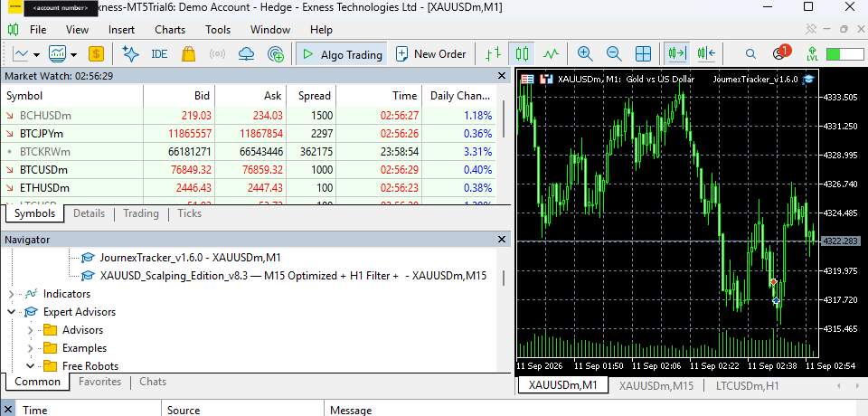Click the profiles chart-window icon

point(58,54)
